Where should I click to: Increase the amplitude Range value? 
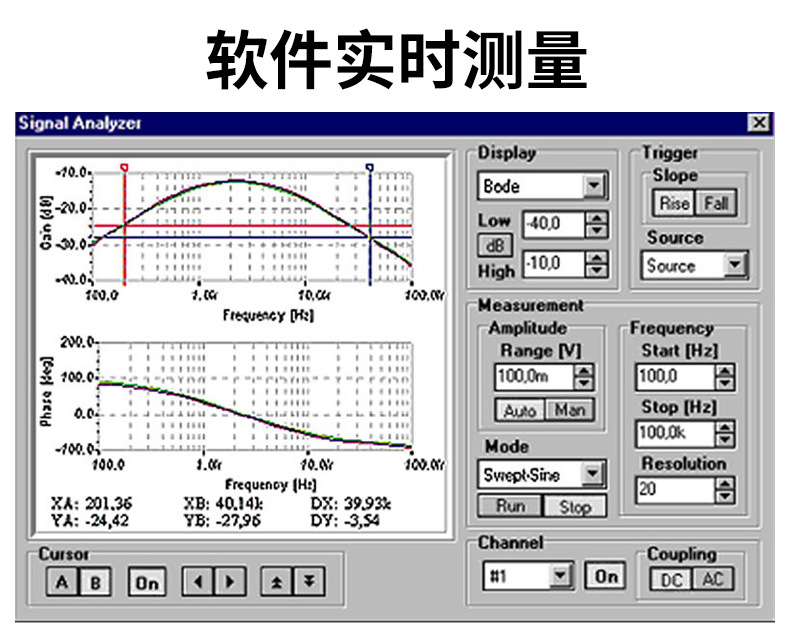click(584, 371)
